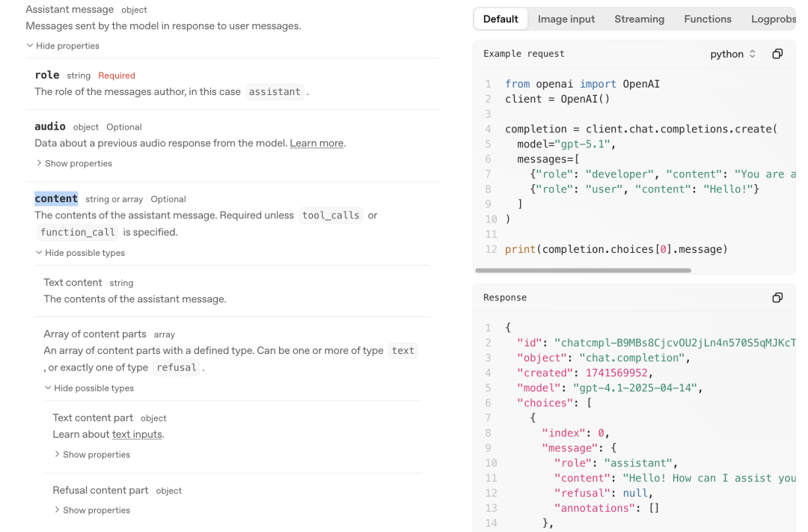
Task: Copy the Example request code
Action: [x=777, y=54]
